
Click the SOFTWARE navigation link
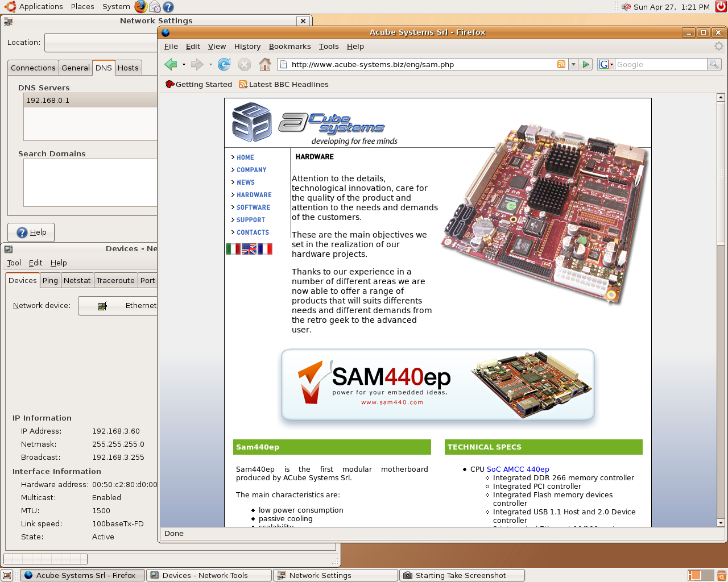(253, 207)
